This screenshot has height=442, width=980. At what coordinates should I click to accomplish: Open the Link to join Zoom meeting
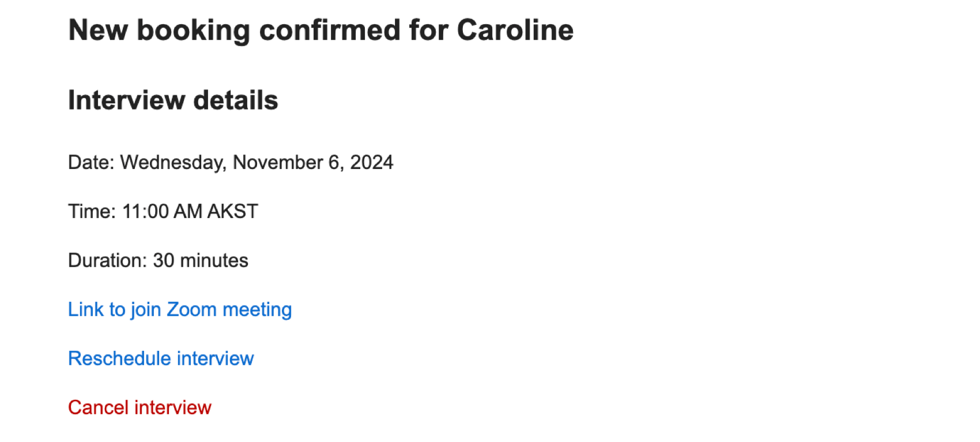pyautogui.click(x=180, y=310)
